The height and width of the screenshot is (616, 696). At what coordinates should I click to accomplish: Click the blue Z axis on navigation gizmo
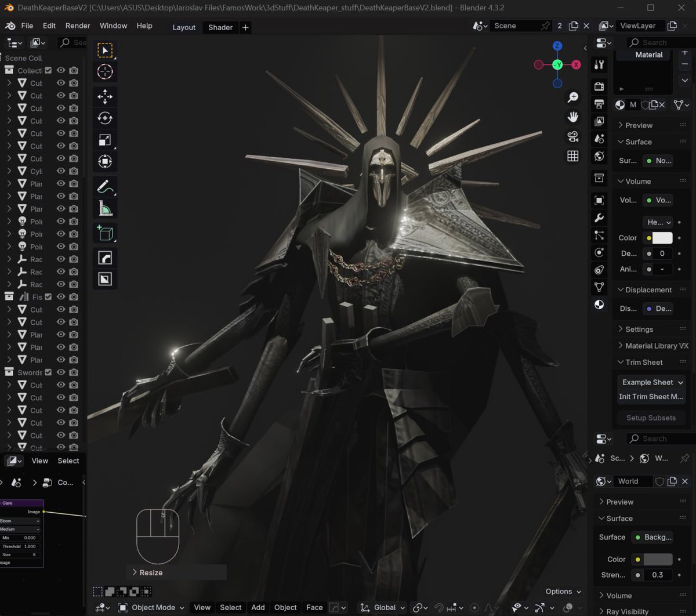pos(557,46)
